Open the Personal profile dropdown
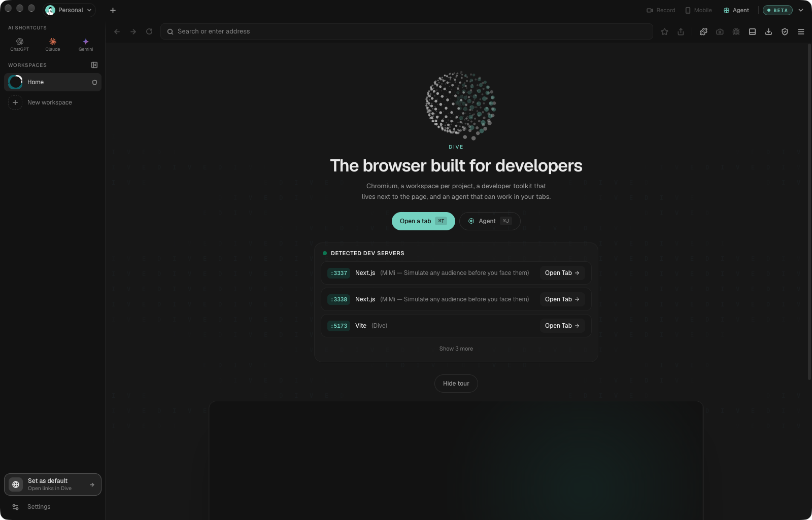Viewport: 812px width, 520px height. point(70,10)
